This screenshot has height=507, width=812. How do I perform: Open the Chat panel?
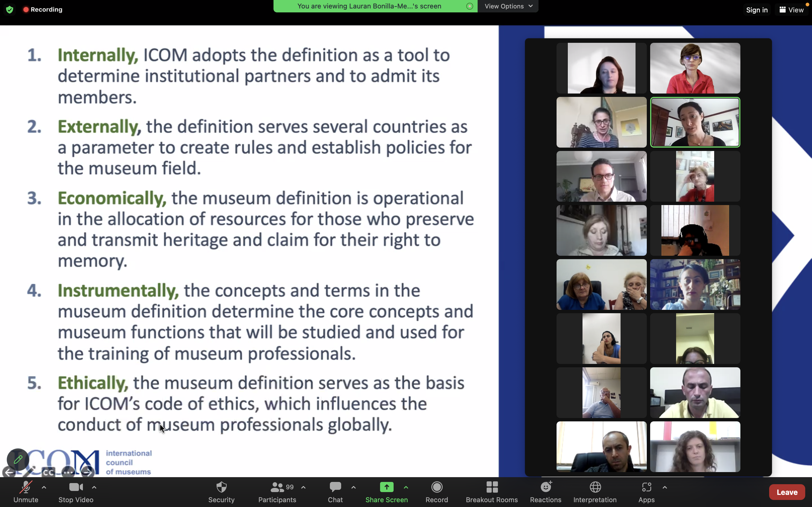pos(335,492)
